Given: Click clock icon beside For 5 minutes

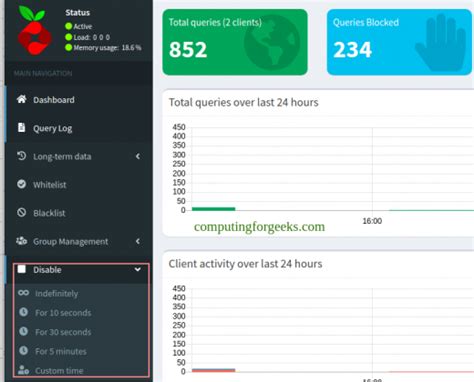Looking at the screenshot, I should click(x=23, y=351).
